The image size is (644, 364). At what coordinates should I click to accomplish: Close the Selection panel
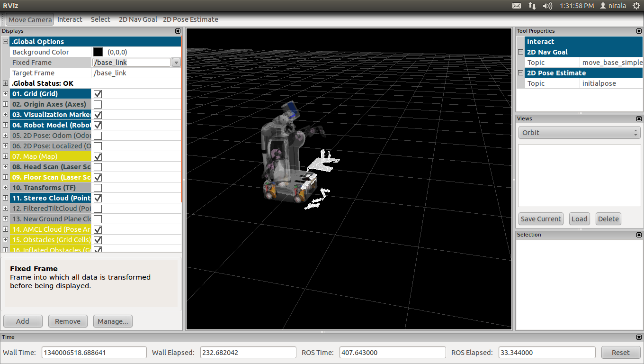[x=639, y=235]
